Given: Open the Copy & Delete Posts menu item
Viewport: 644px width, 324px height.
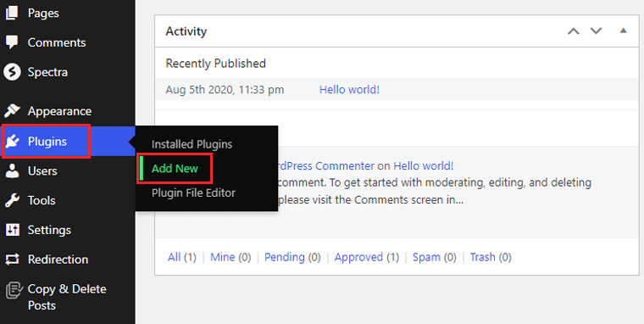Looking at the screenshot, I should tap(67, 297).
